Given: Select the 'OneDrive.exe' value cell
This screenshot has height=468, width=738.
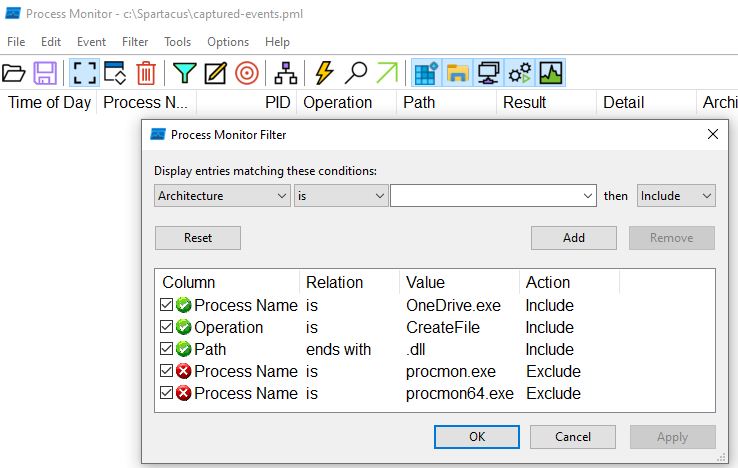Looking at the screenshot, I should click(x=453, y=305).
